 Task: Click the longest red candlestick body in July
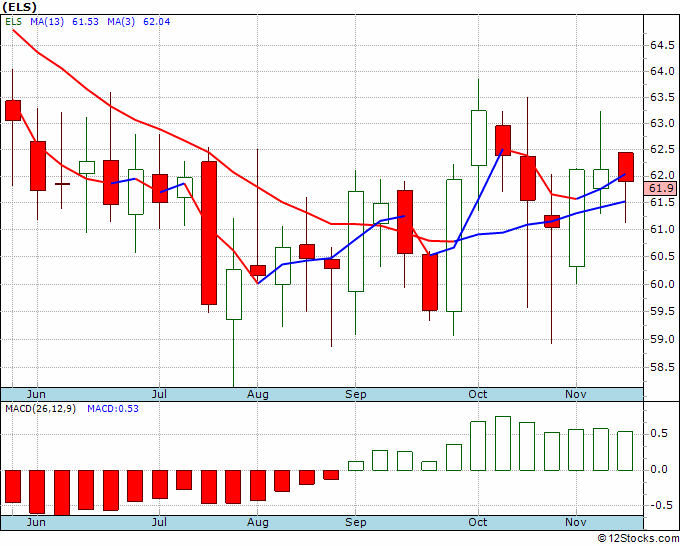[209, 233]
